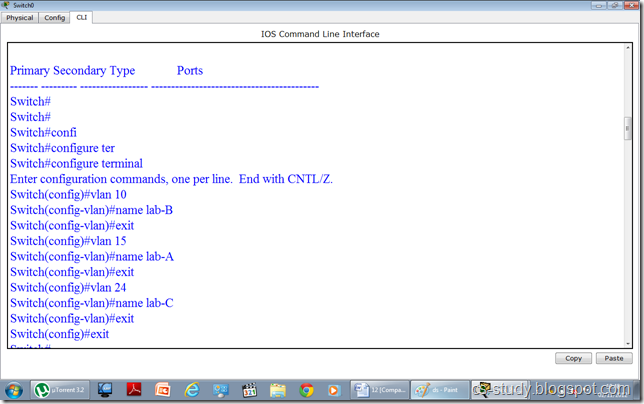This screenshot has width=644, height=404.
Task: Open the PowerPoint taskbar icon
Action: (x=163, y=390)
